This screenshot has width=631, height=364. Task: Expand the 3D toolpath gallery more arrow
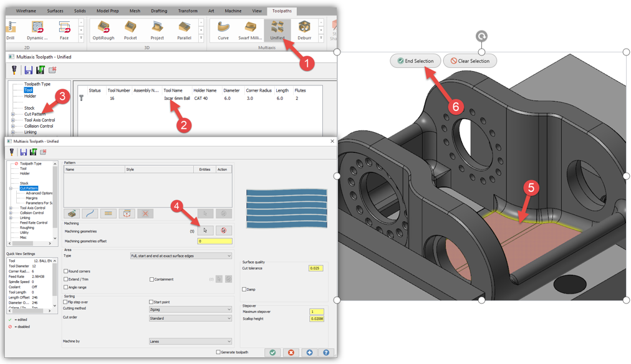[201, 38]
